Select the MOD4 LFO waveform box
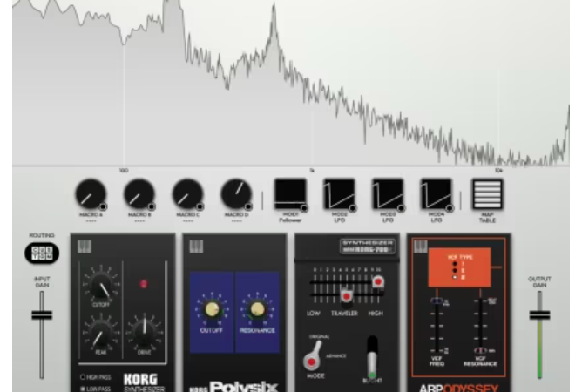The height and width of the screenshot is (392, 582). [436, 194]
